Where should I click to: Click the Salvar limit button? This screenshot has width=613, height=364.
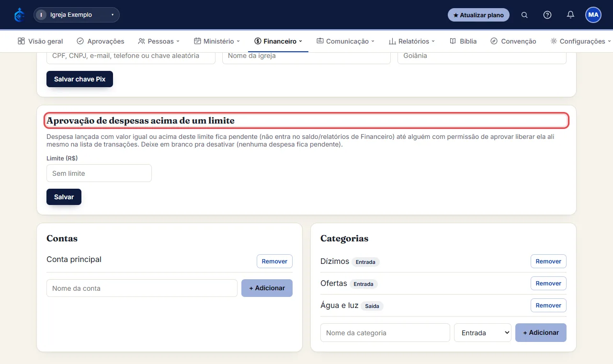(x=64, y=197)
